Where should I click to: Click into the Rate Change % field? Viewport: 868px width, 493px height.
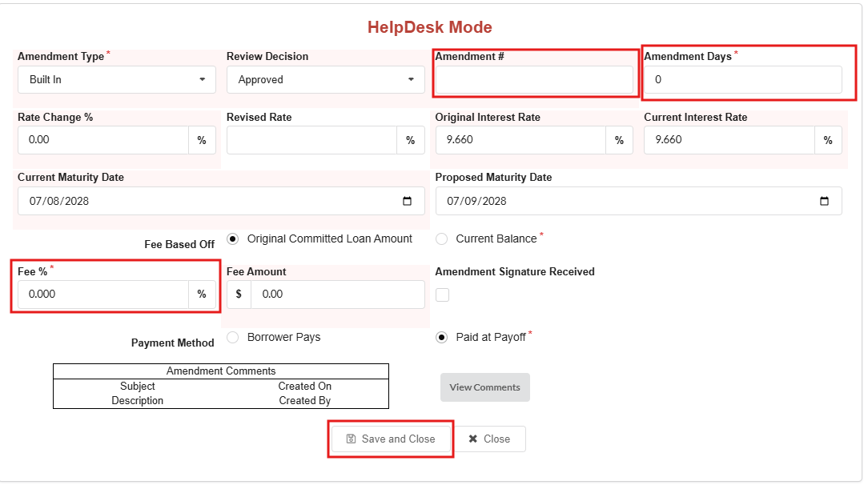click(x=103, y=140)
